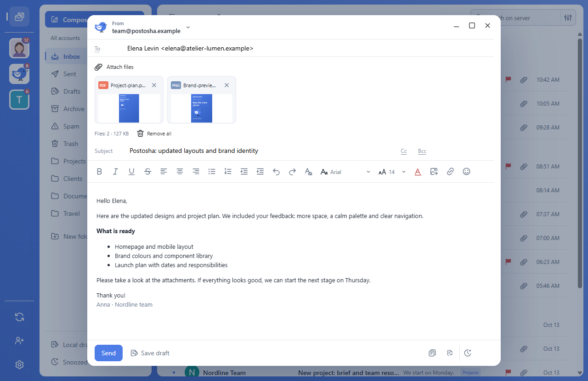Center-align the message text
The image size is (588, 381).
coord(180,172)
